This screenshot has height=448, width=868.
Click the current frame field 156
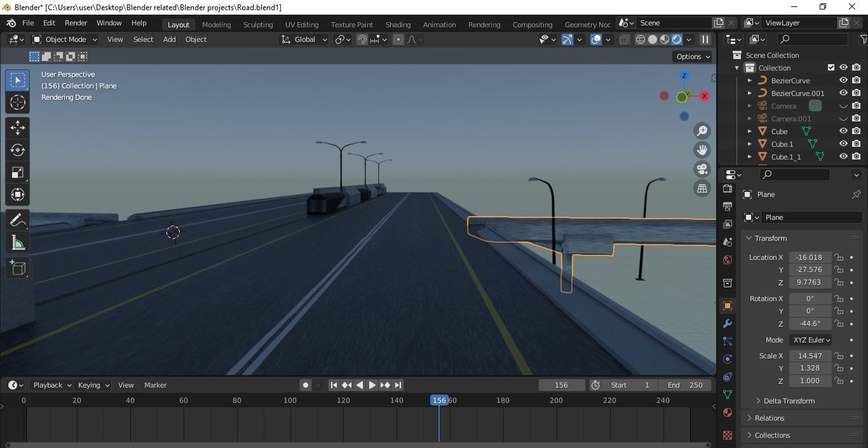[x=561, y=385]
